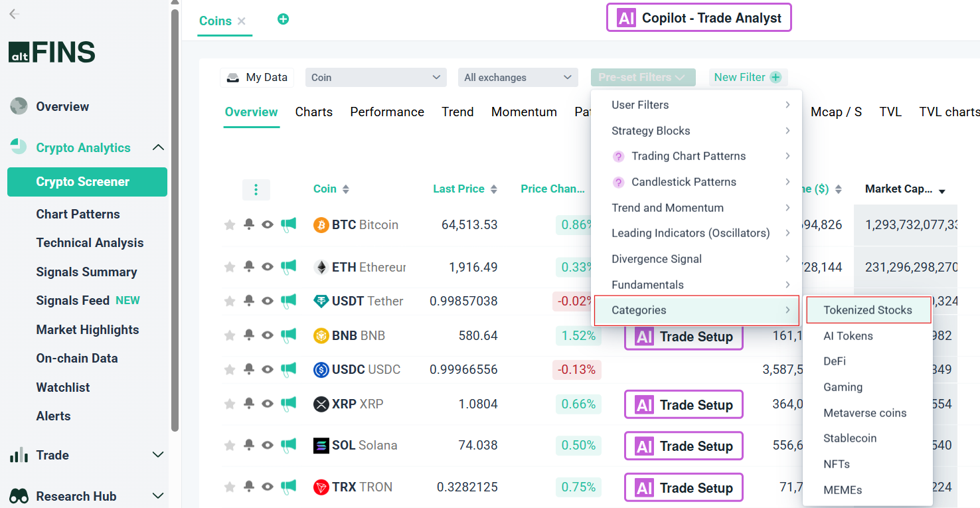
Task: Click the star icon for BTC Bitcoin
Action: click(230, 225)
